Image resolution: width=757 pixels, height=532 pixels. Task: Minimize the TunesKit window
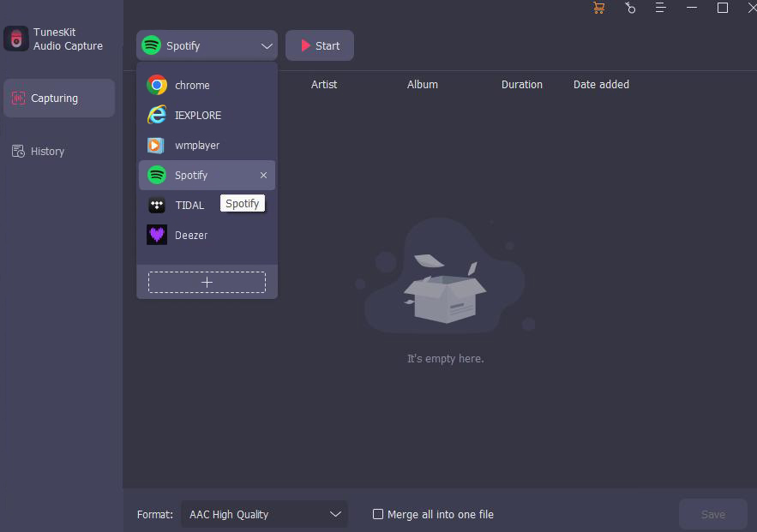[x=692, y=8]
